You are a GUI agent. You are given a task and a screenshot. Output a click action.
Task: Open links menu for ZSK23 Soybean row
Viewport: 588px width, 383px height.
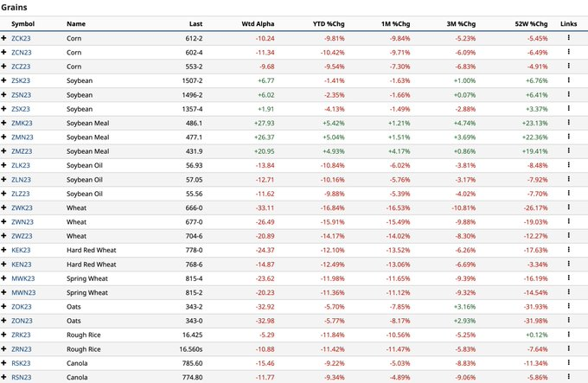(568, 80)
